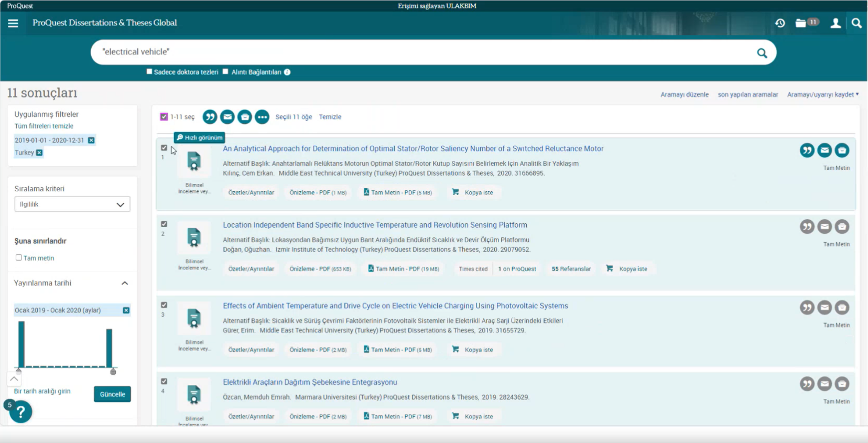Image resolution: width=868 pixels, height=443 pixels.
Task: Email selected items using toolbar envelope icon
Action: pyautogui.click(x=227, y=117)
